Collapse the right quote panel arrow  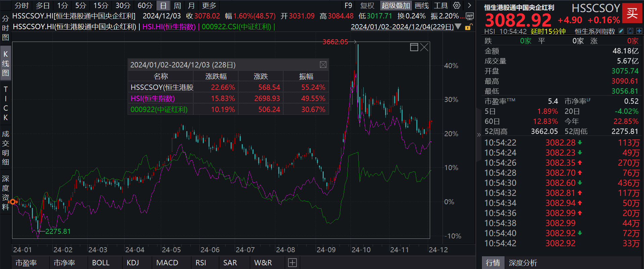(x=479, y=135)
